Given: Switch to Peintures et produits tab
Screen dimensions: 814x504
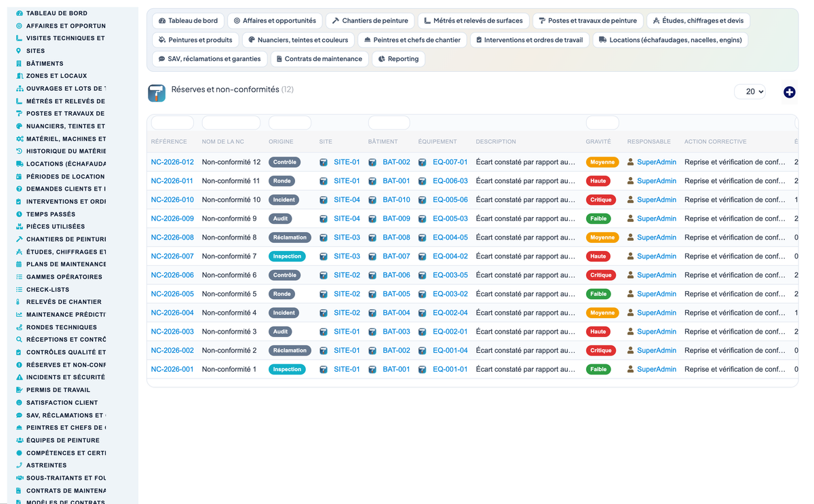Looking at the screenshot, I should [x=195, y=40].
